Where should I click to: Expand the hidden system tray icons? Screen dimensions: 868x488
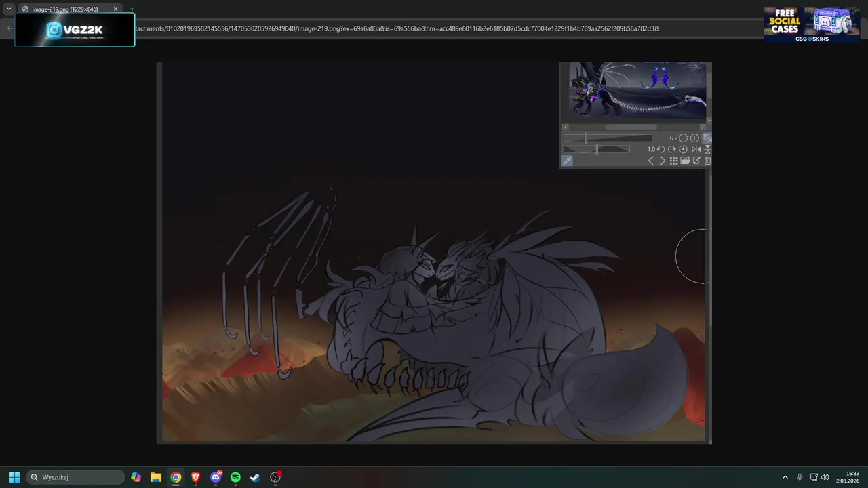click(785, 477)
